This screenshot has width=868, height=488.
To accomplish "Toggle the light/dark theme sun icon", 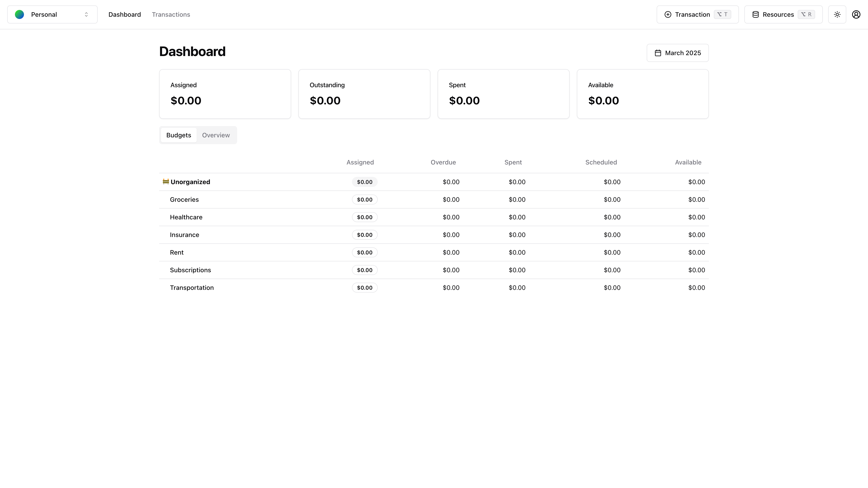I will (x=837, y=14).
